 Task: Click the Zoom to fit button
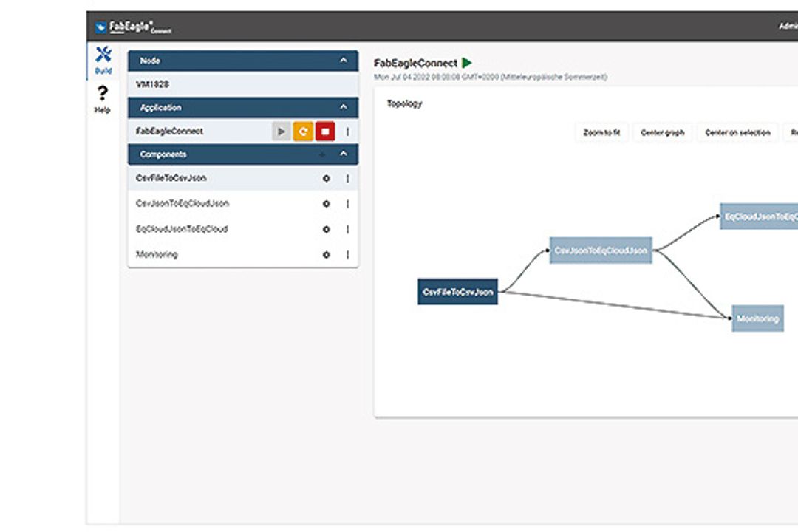pos(601,132)
